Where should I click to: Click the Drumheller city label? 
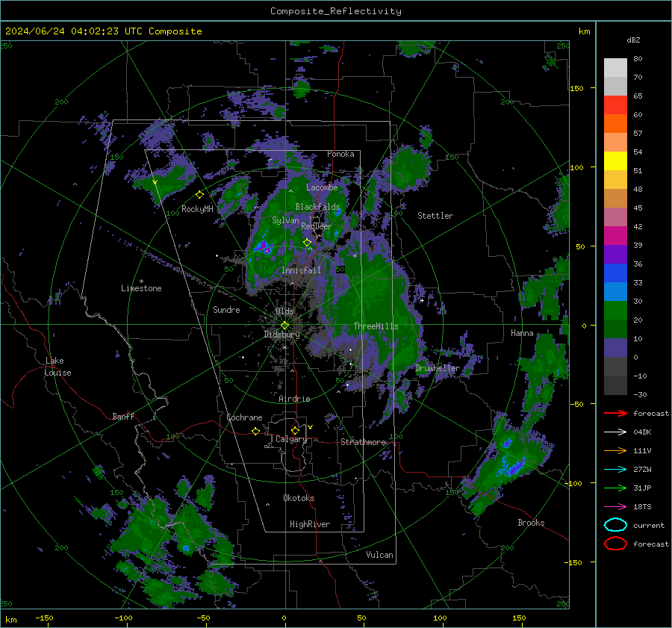click(x=438, y=368)
